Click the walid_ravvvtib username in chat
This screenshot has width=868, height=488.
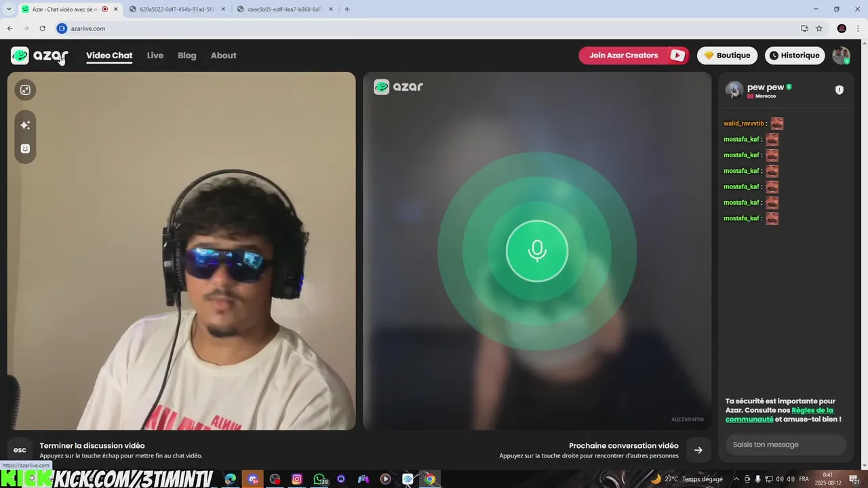(743, 123)
